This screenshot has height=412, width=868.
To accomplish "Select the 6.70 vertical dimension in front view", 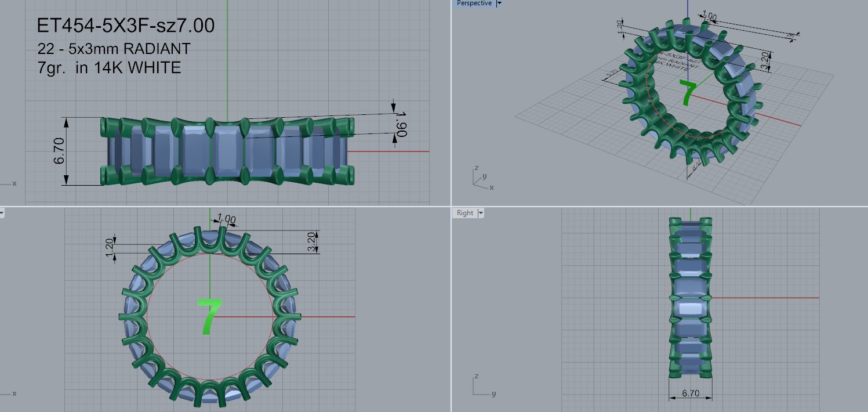I will 60,151.
